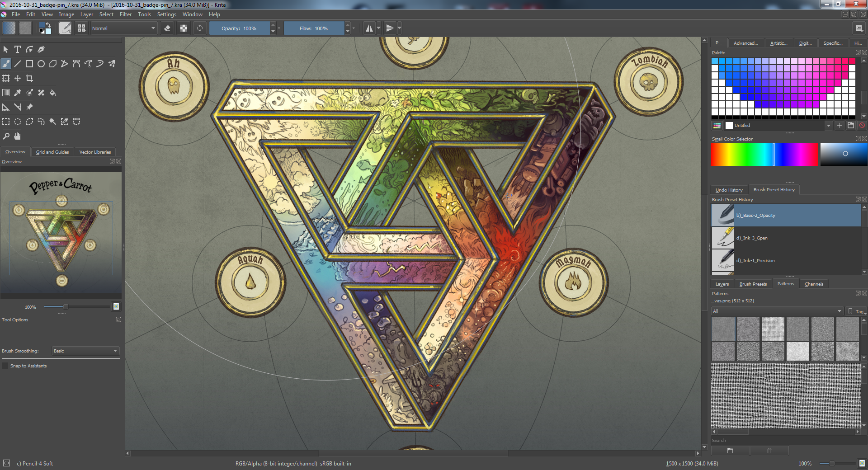
Task: Expand horizontal mirror options arrow
Action: [379, 28]
